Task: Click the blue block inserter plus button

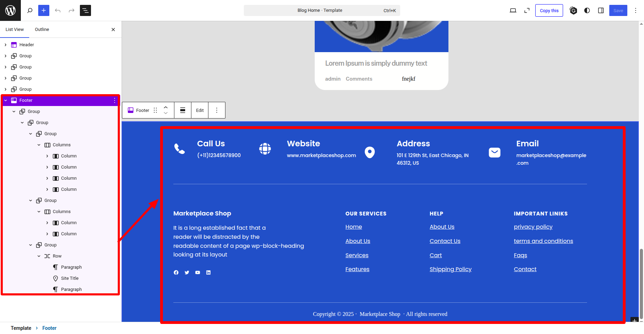Action: pyautogui.click(x=44, y=10)
